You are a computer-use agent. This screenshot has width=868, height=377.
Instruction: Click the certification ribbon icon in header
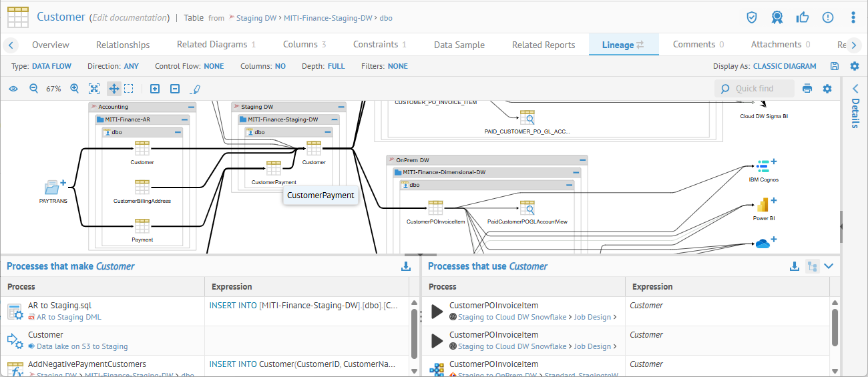777,17
